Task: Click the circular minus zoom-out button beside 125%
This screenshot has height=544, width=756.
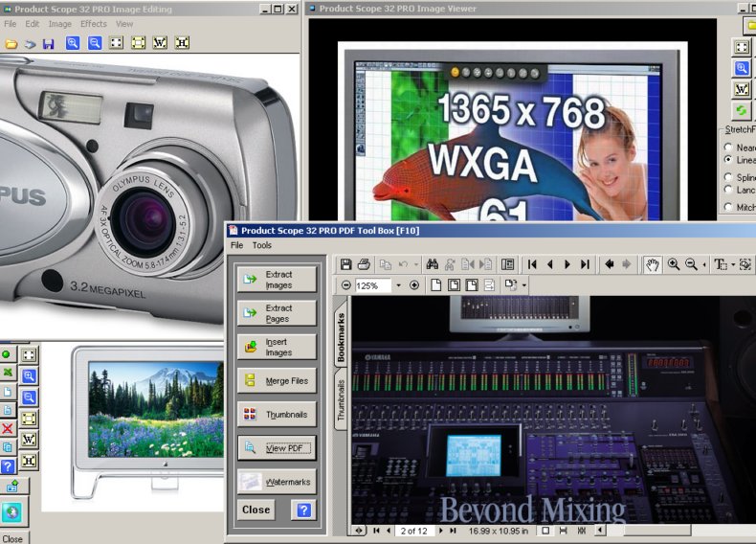Action: click(345, 285)
